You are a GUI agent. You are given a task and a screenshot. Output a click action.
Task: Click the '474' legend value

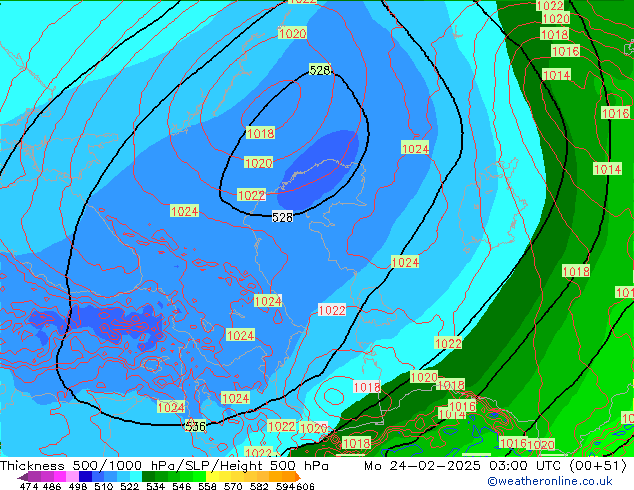(29, 486)
